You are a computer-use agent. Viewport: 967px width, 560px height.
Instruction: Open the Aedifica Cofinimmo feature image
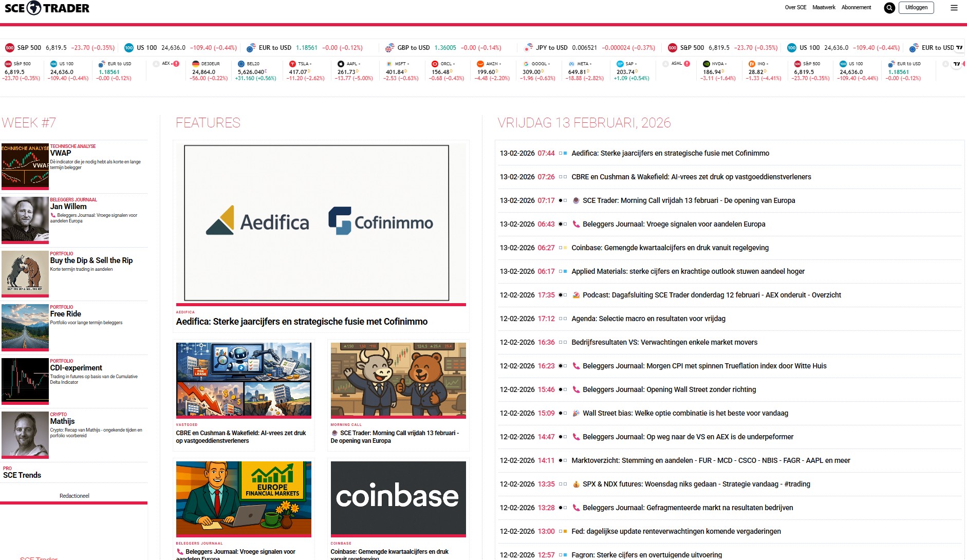[x=321, y=223]
